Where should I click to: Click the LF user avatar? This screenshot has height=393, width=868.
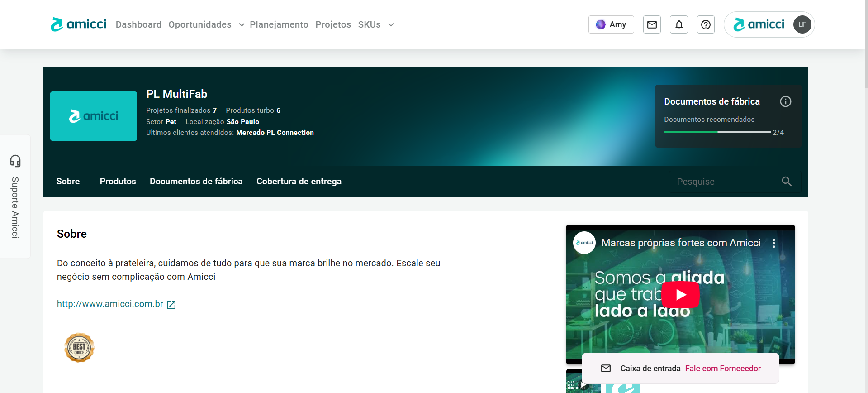tap(802, 24)
